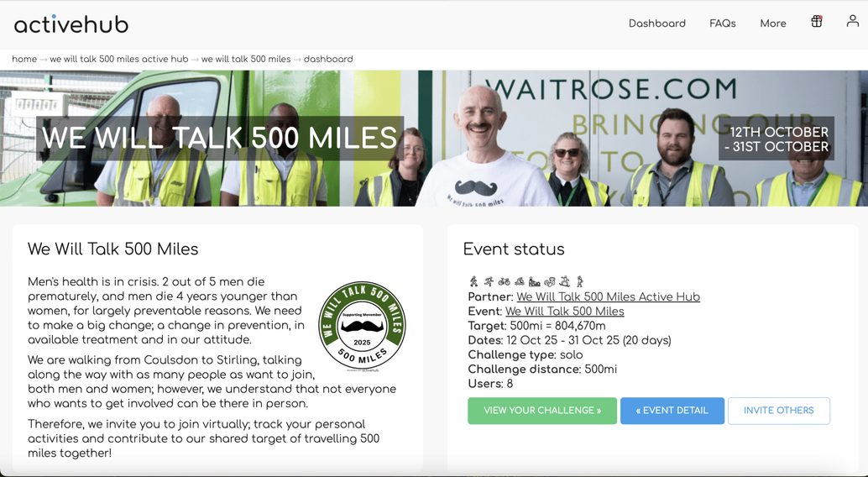Click the banner dates 12TH OCTOBER - 31ST OCTOBER
The image size is (868, 477).
[x=776, y=139]
